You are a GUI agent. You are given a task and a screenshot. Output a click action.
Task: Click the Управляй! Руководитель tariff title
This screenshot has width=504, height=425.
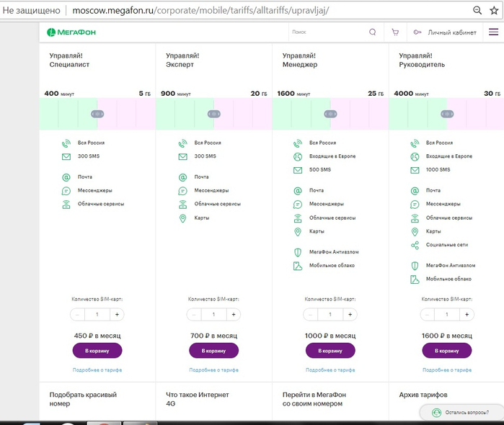click(x=422, y=60)
